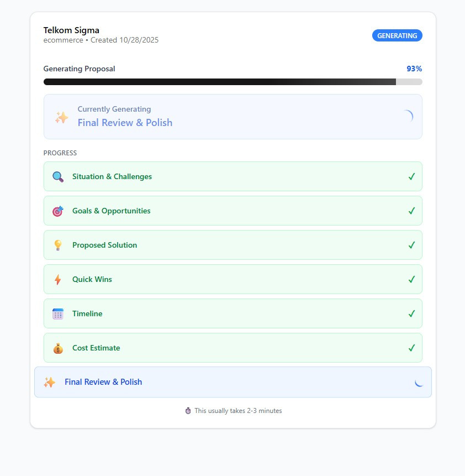Screen dimensions: 465x476
Task: Click the This usually takes 2-3 minutes note
Action: click(238, 411)
